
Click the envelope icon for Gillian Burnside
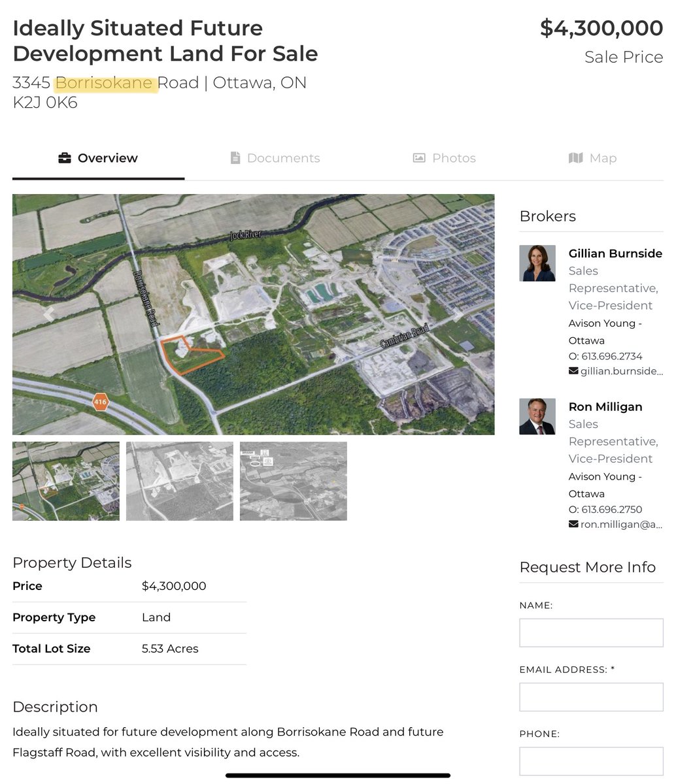coord(573,371)
